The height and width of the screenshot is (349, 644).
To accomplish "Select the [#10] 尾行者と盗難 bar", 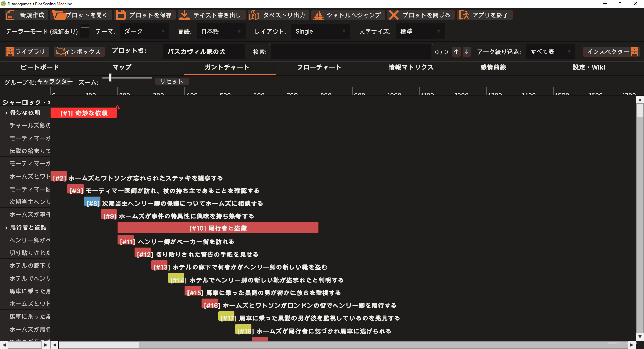I will [x=218, y=228].
